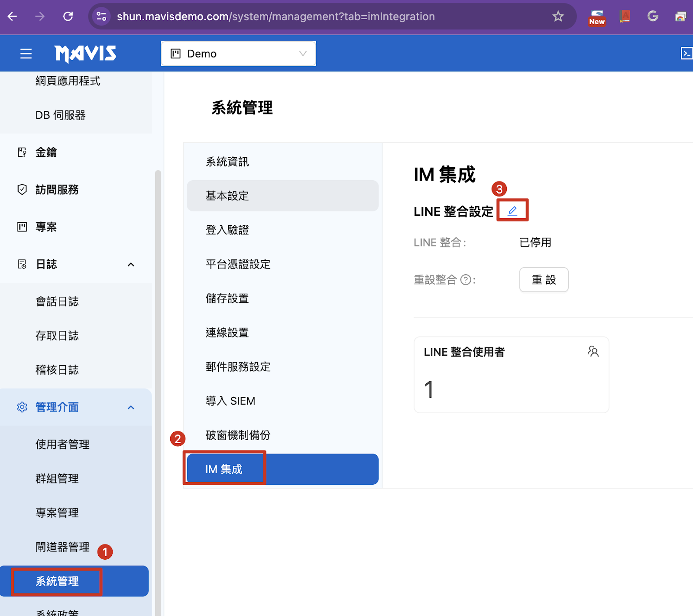Click the sidebar vertical scrollbar

tap(158, 392)
